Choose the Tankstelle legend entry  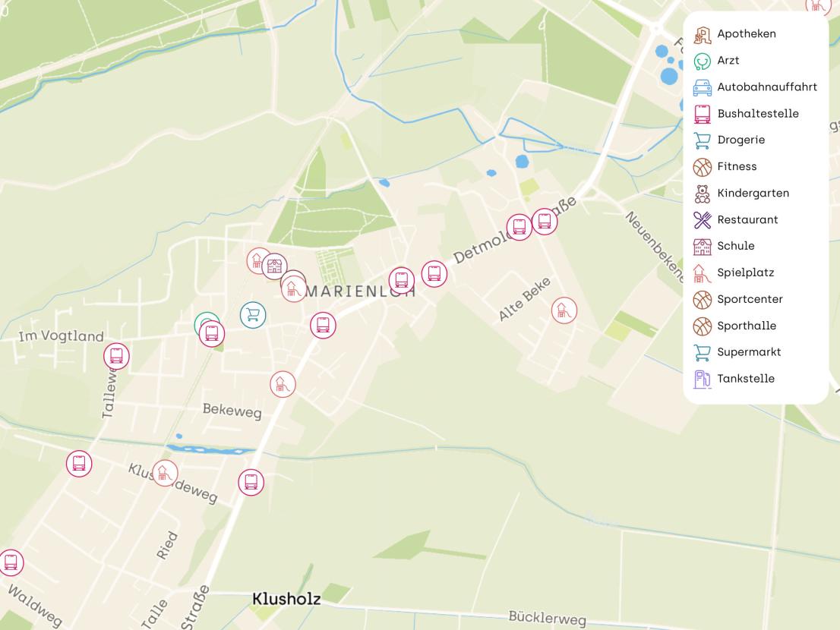745,379
